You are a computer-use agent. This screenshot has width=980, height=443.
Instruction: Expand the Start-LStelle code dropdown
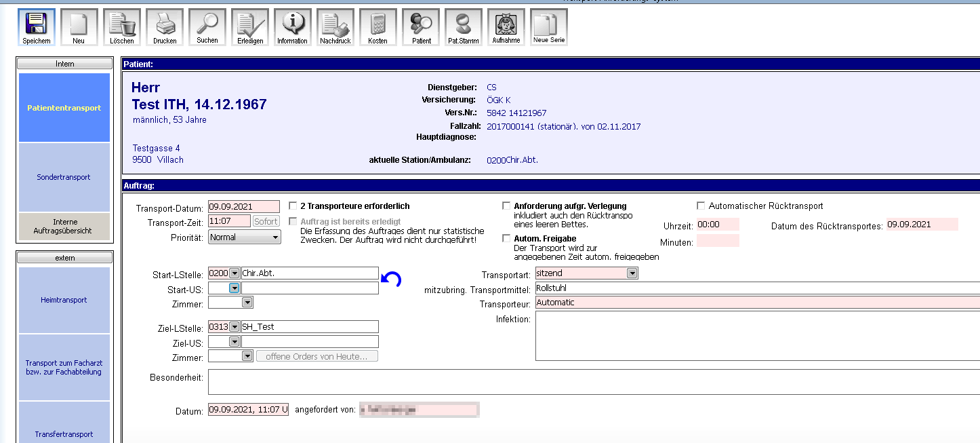point(234,273)
